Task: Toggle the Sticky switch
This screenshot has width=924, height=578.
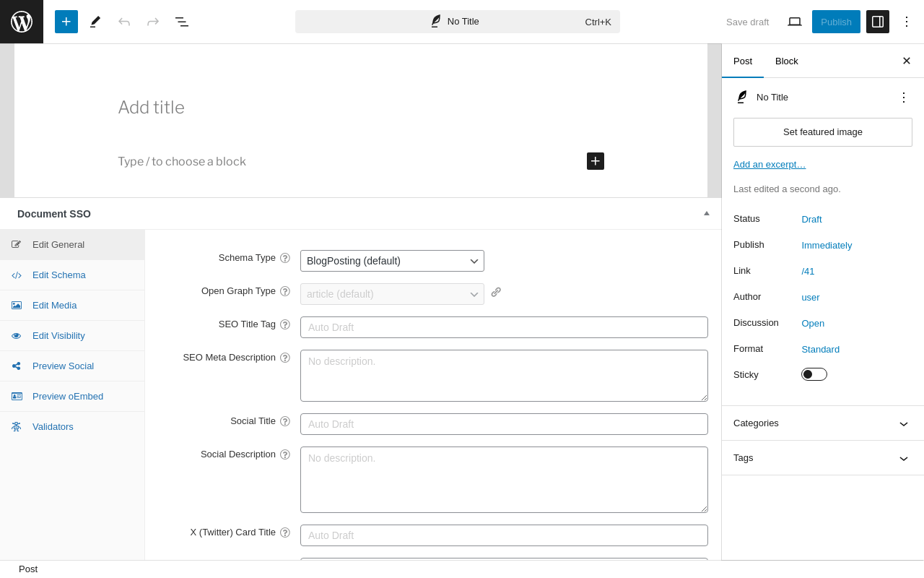Action: click(x=814, y=374)
